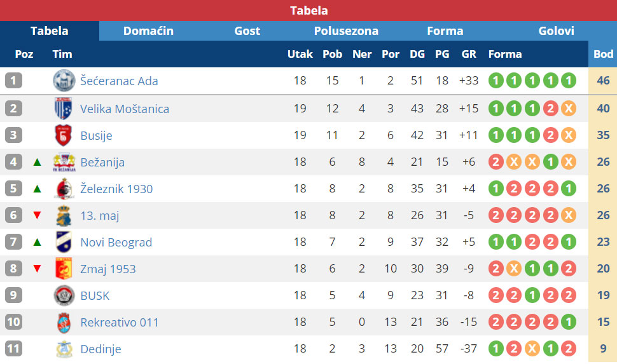Open the Forma tab in navigation
617x364 pixels.
tap(445, 30)
